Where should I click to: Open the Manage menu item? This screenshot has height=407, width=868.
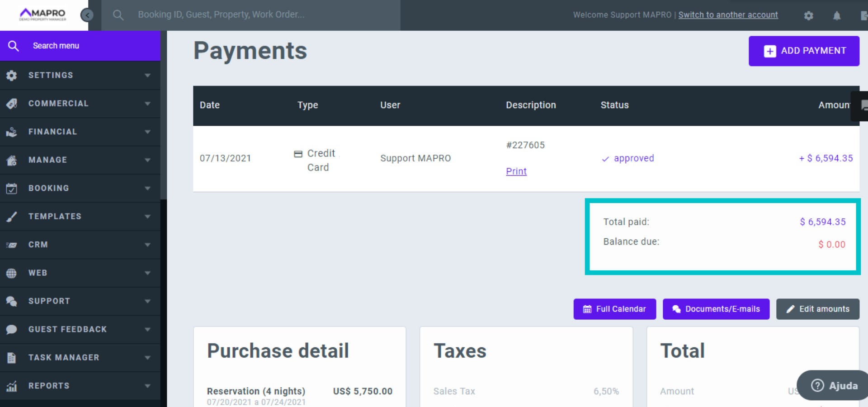pos(47,160)
